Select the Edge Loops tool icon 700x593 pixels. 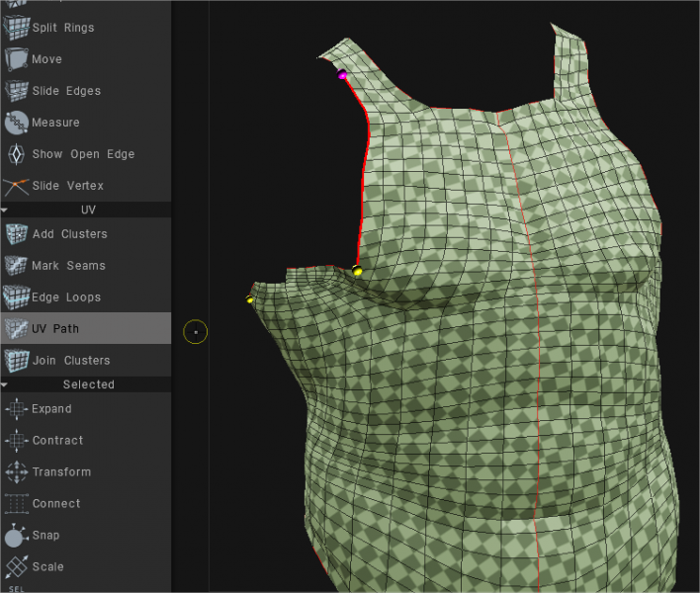point(16,297)
